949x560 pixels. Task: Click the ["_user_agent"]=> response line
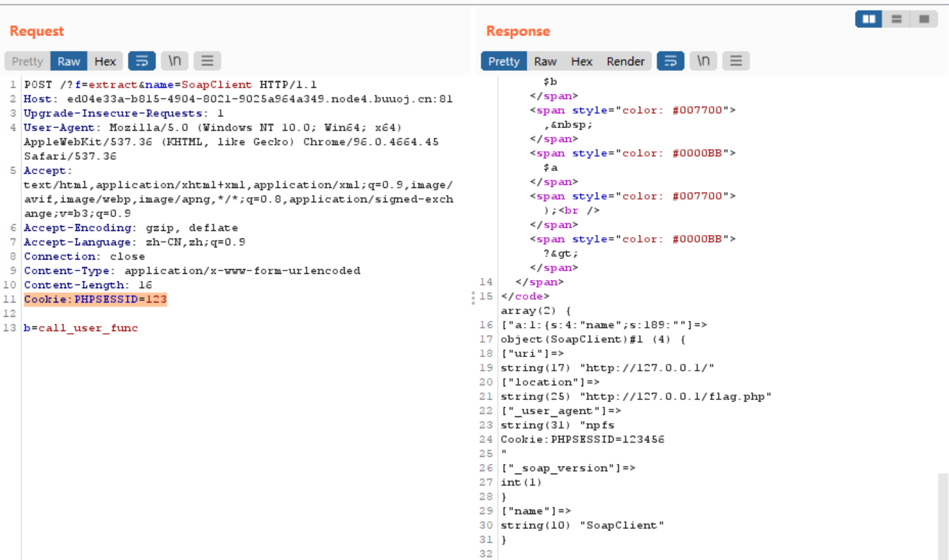560,411
